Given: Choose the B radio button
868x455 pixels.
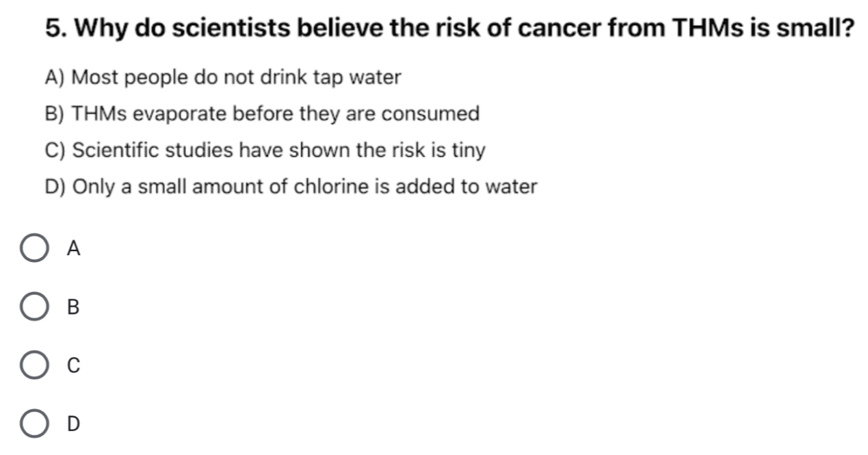Looking at the screenshot, I should coord(34,308).
